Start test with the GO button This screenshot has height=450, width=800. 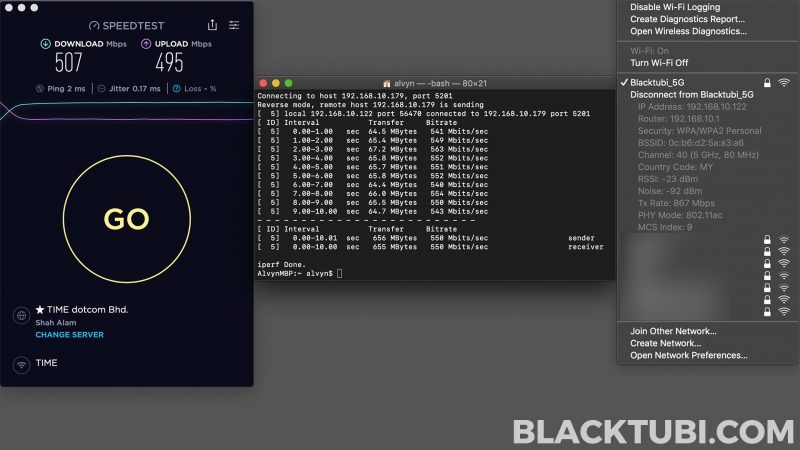click(x=127, y=219)
